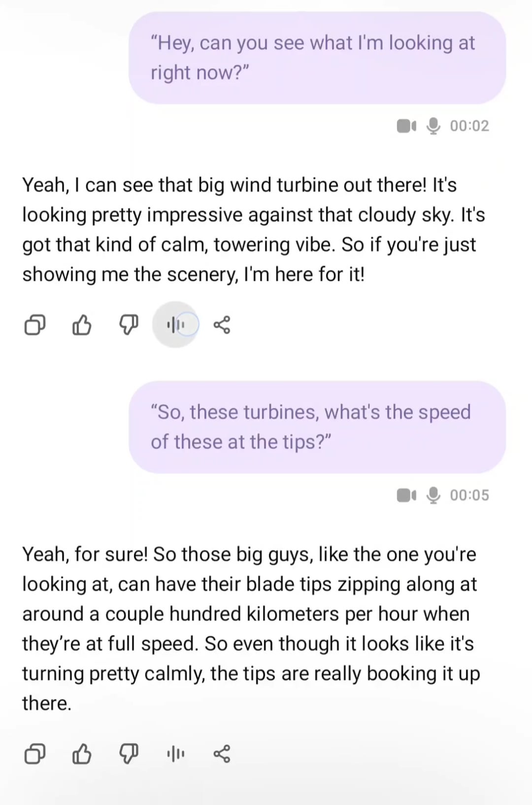Like the blade tip speed response
This screenshot has width=532, height=805.
click(x=82, y=754)
